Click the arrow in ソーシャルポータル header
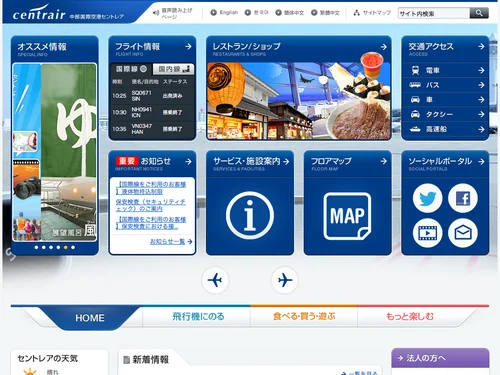Screen dimensions: 500x375 tap(481, 161)
